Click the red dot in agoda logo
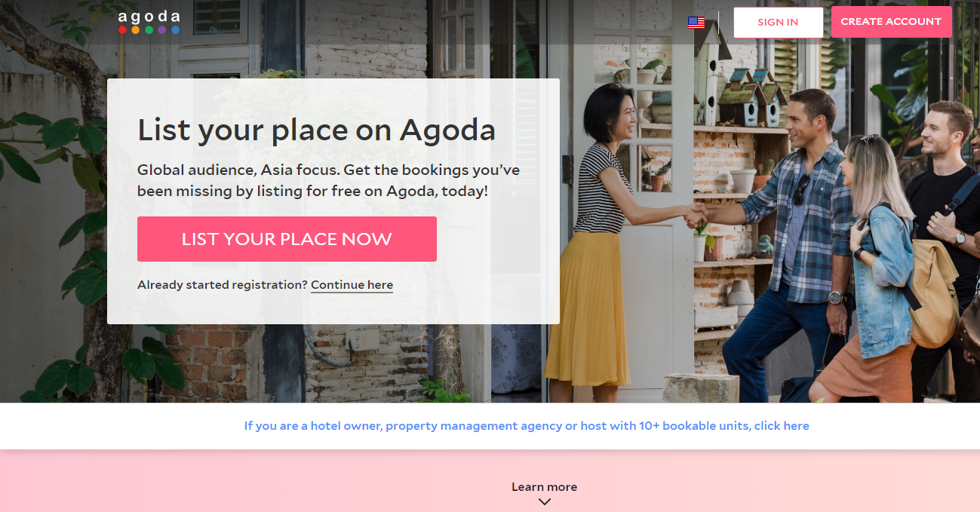The height and width of the screenshot is (512, 980). point(122,30)
